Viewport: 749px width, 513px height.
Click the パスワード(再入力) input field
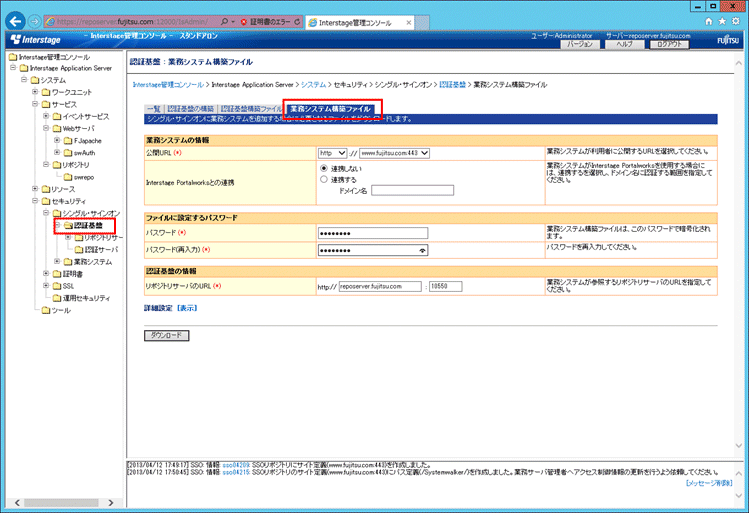point(373,250)
